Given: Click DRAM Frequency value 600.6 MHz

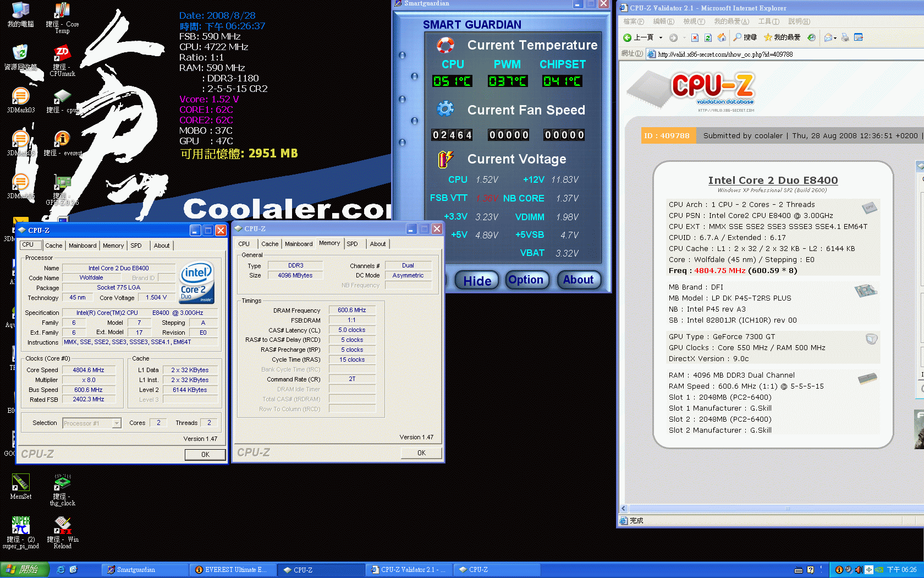Looking at the screenshot, I should tap(352, 310).
